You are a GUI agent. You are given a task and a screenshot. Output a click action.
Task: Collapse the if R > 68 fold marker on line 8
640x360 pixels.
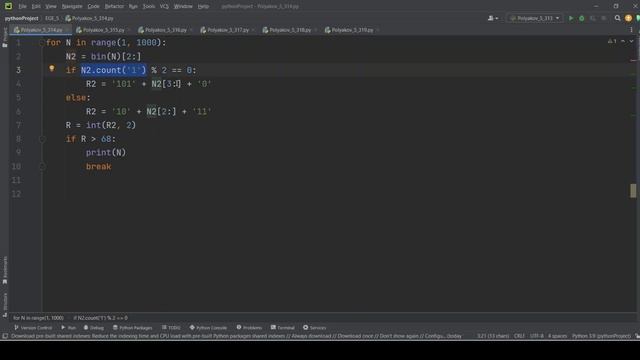pyautogui.click(x=42, y=139)
